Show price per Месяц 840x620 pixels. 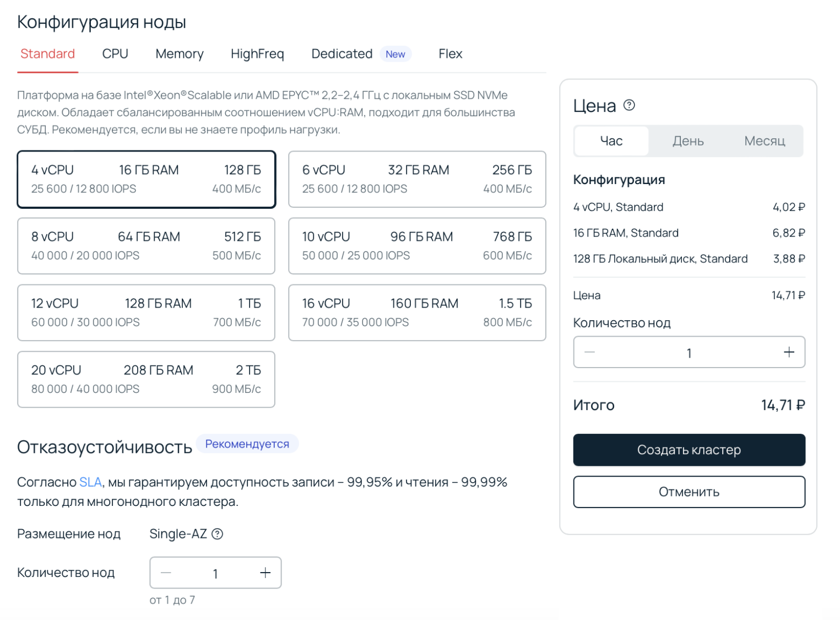coord(765,141)
